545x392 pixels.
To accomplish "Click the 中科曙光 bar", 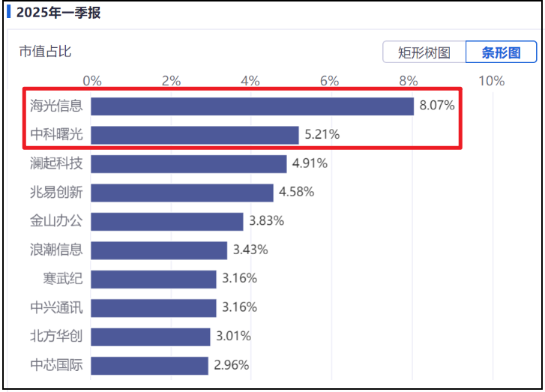I will click(x=195, y=135).
